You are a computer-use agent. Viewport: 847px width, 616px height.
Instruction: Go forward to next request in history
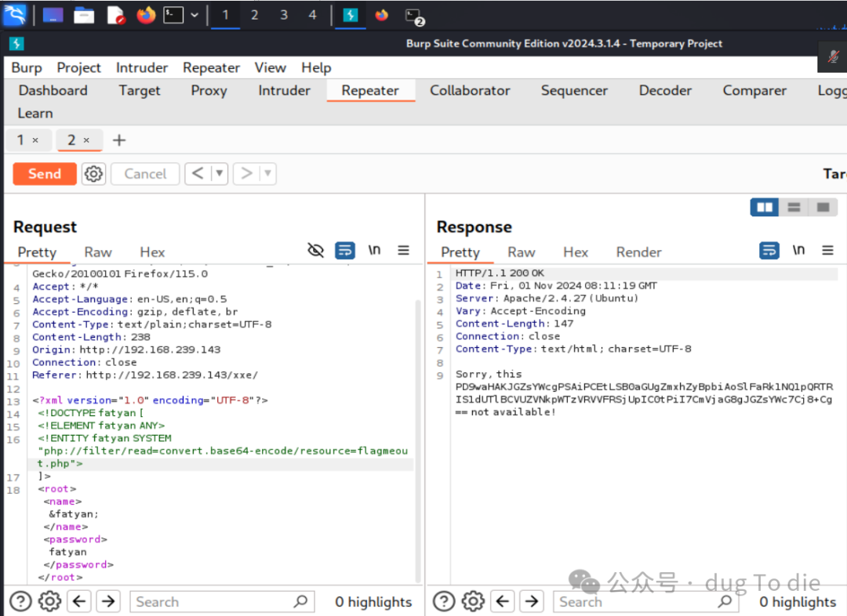tap(246, 174)
